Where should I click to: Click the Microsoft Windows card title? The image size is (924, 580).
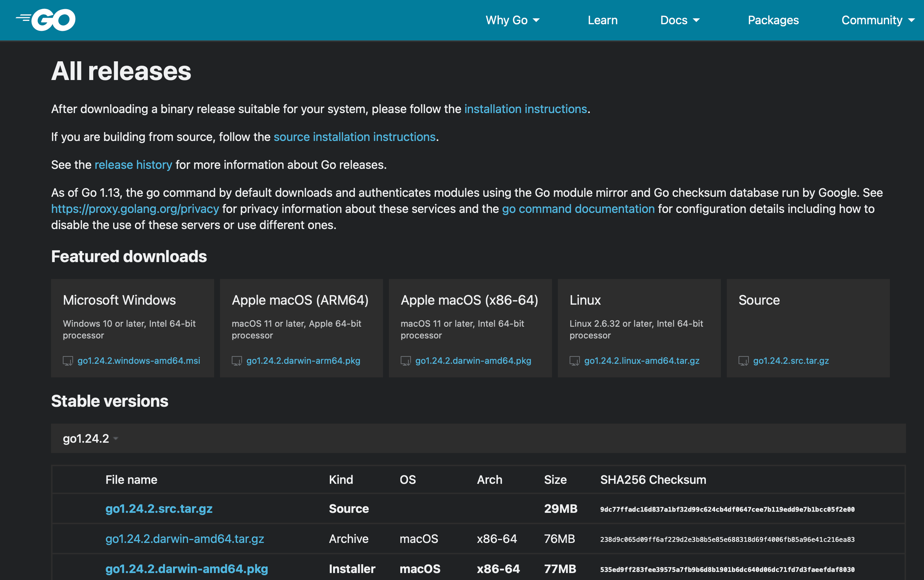coord(119,300)
